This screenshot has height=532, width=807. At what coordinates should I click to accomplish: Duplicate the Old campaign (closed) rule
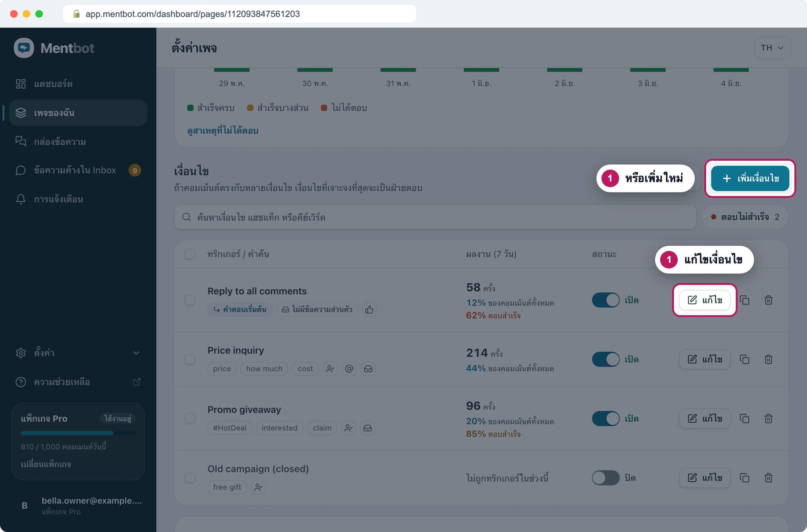pyautogui.click(x=745, y=478)
